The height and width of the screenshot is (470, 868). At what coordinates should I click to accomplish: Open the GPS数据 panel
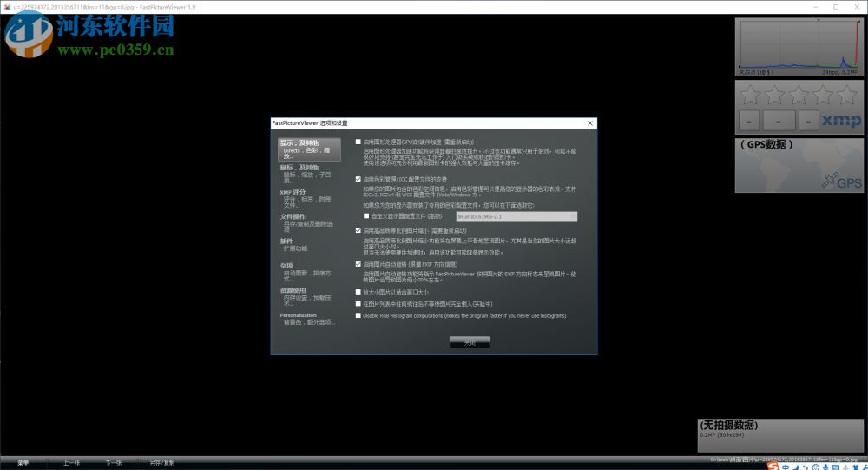pos(799,165)
